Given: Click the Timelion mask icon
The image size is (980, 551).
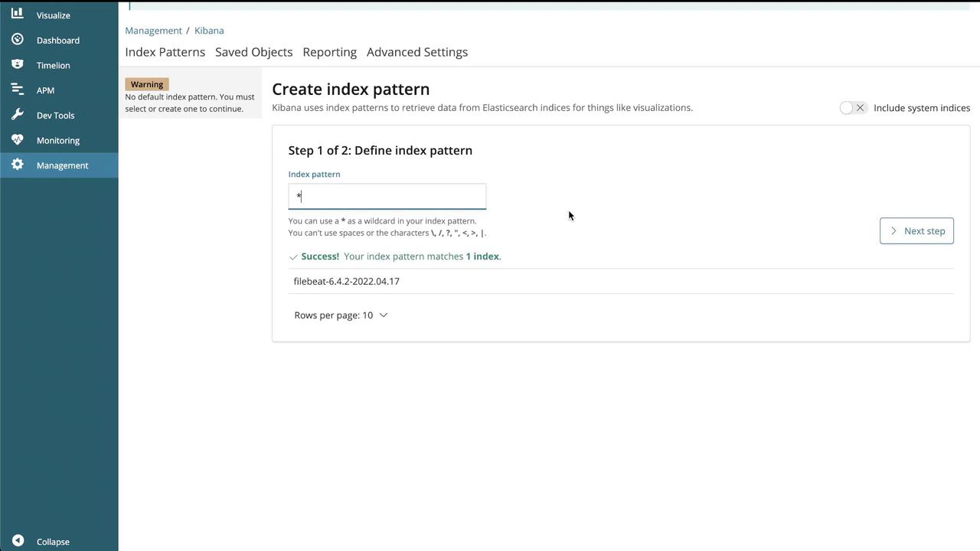Looking at the screenshot, I should tap(17, 64).
